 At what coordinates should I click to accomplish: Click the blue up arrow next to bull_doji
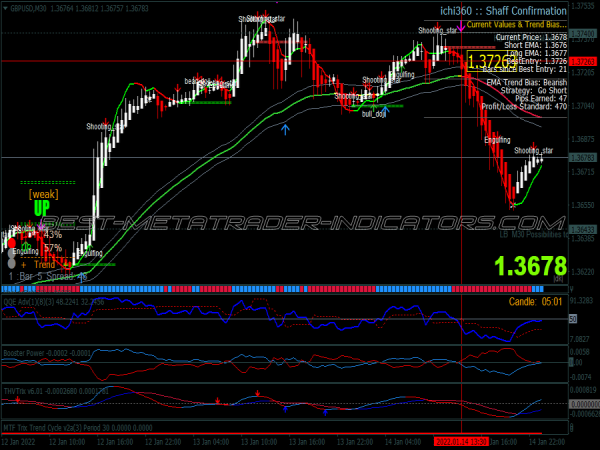coord(385,111)
